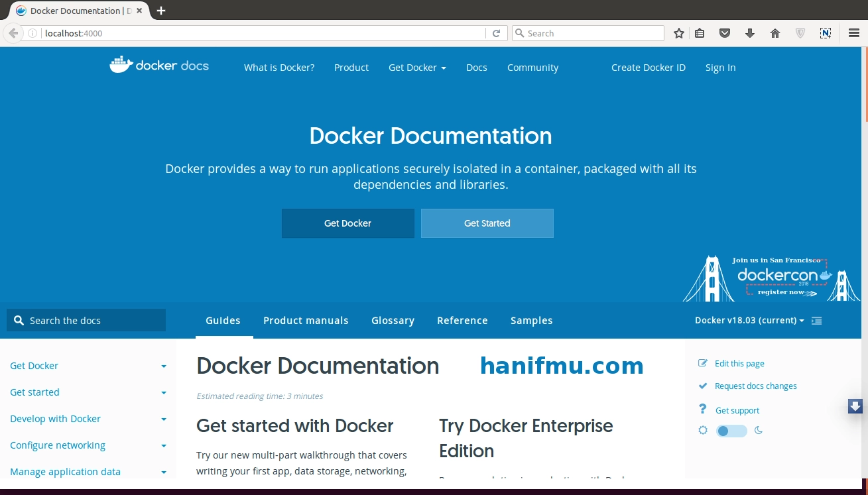Open Docs in top navigation
Viewport: 868px width, 495px height.
477,68
